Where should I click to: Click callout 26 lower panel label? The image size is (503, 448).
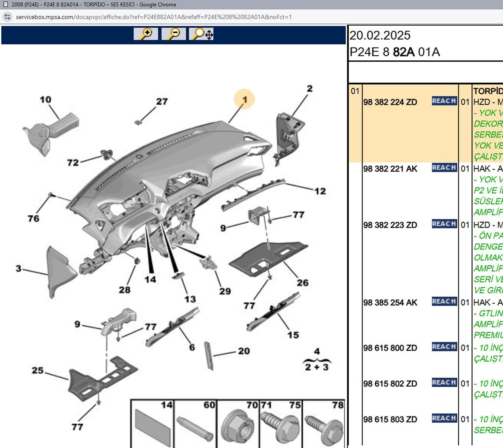tap(302, 283)
